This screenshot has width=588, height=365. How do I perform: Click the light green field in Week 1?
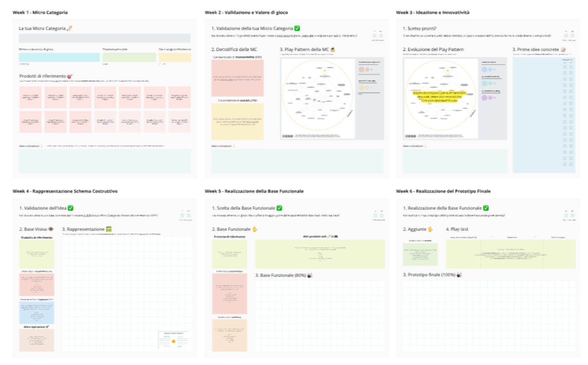129,57
